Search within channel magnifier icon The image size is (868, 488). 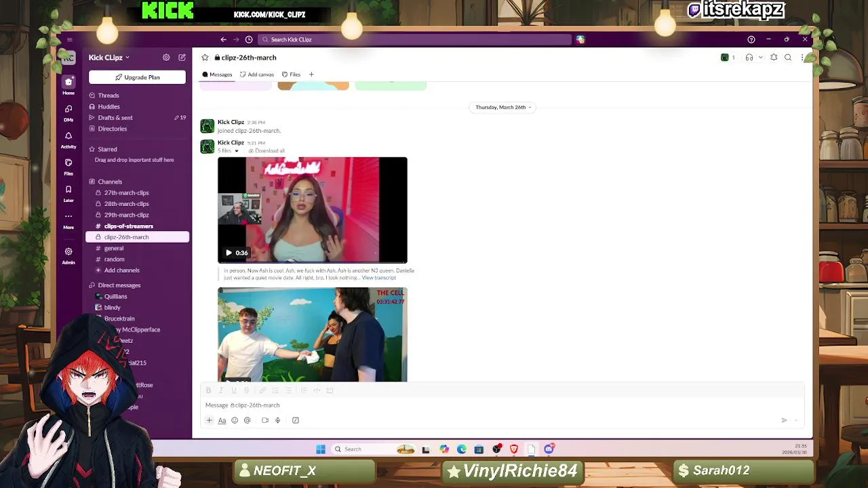(x=788, y=58)
